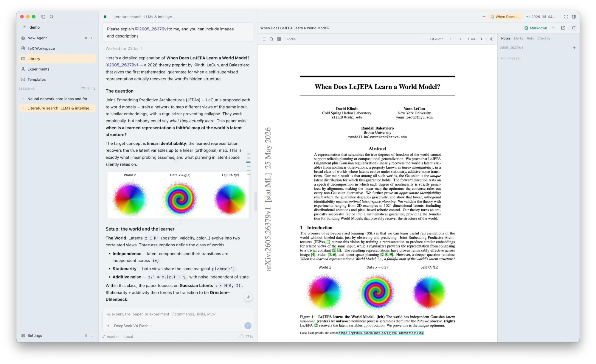Open Templates in the sidebar
Image resolution: width=596 pixels, height=364 pixels.
(57, 80)
